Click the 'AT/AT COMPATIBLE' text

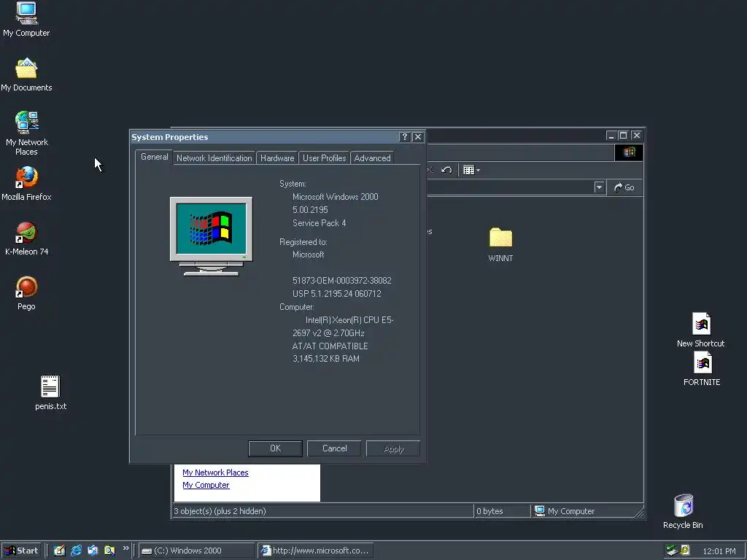[330, 346]
